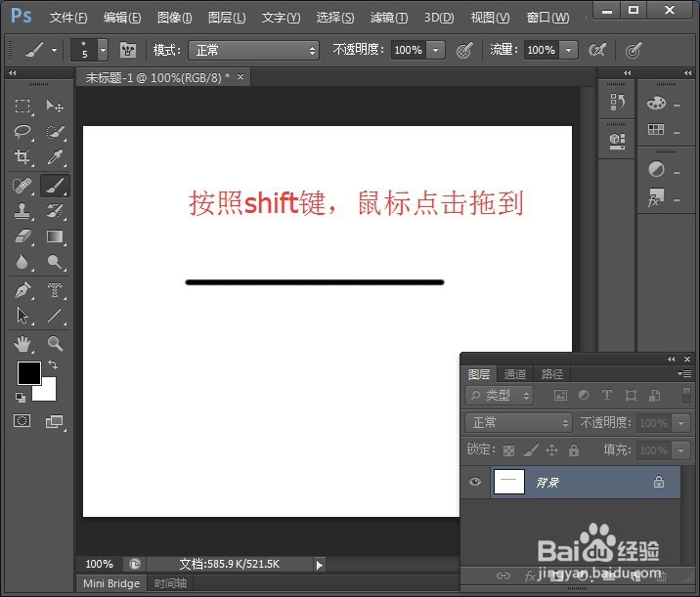Toggle layer filtering switch
The height and width of the screenshot is (597, 700).
click(686, 396)
